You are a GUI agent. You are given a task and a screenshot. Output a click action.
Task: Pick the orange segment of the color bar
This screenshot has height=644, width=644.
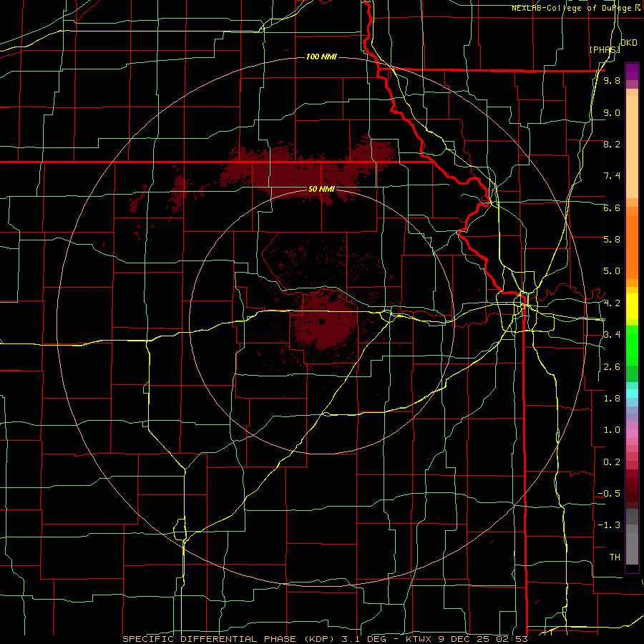632,246
